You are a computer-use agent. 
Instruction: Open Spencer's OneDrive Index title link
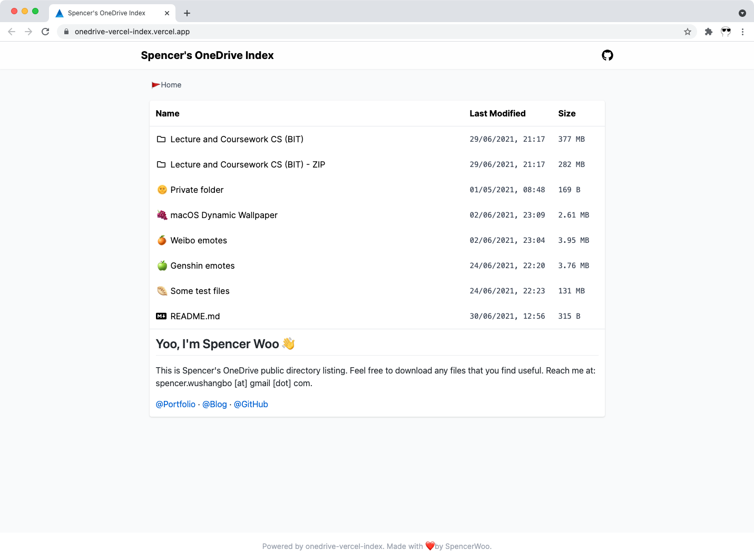pos(207,55)
